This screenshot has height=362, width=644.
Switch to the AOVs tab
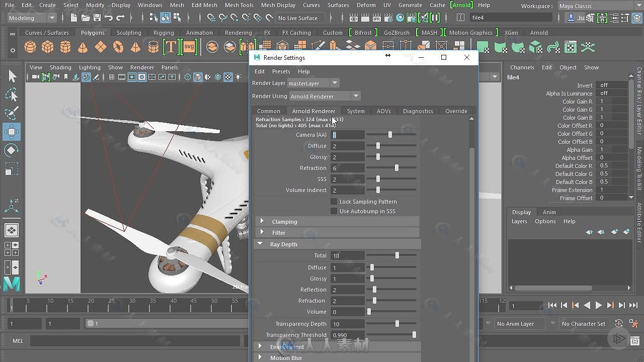(x=384, y=111)
